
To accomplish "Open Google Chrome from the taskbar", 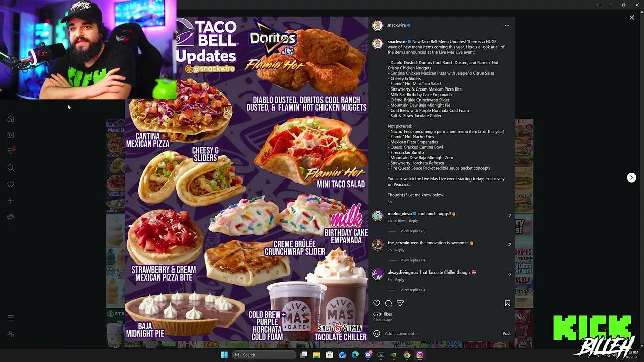I will [x=407, y=355].
